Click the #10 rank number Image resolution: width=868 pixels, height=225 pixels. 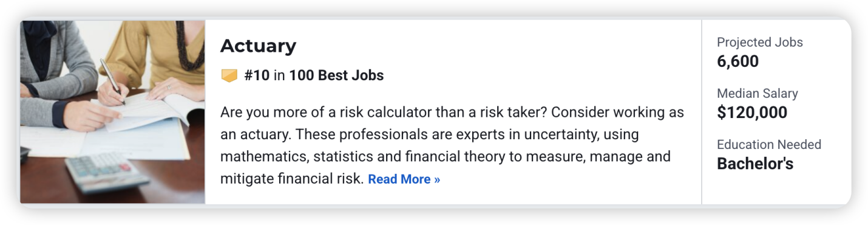click(257, 75)
